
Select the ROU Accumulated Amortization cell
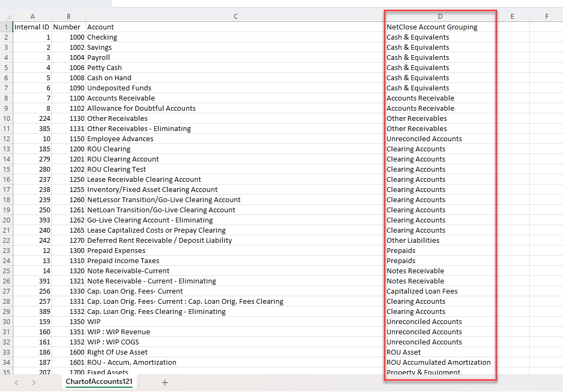tap(438, 363)
